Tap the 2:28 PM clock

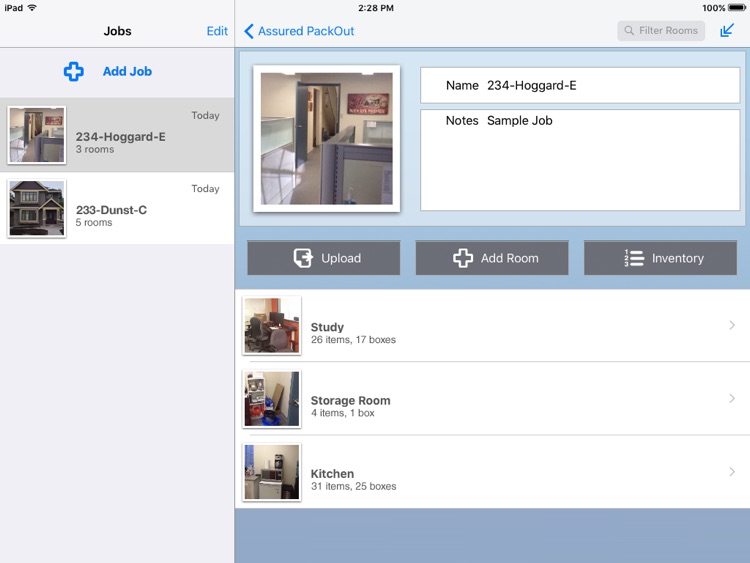[x=376, y=8]
